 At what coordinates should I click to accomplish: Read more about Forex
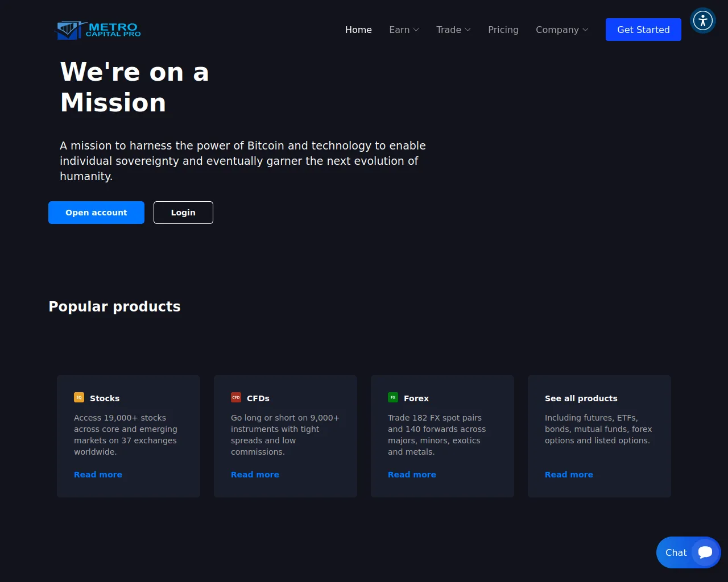click(x=412, y=475)
